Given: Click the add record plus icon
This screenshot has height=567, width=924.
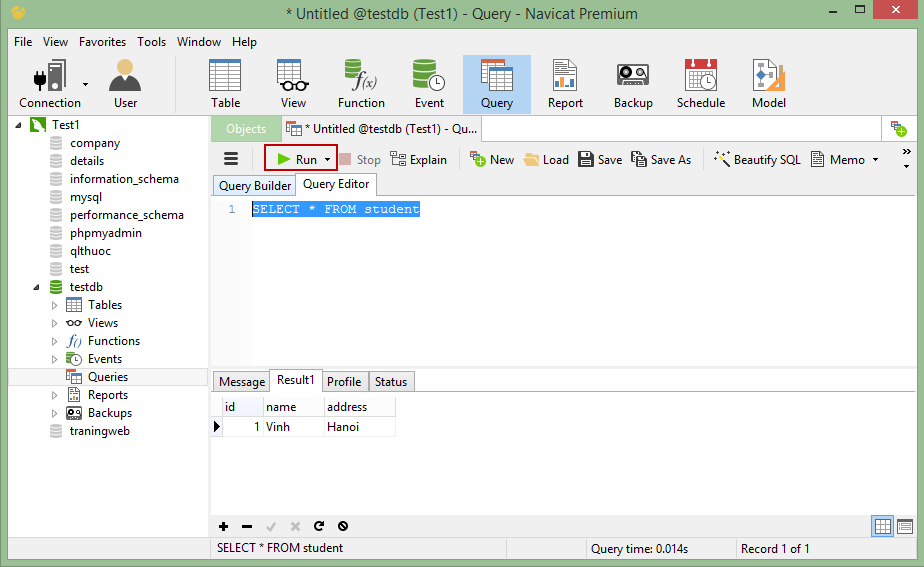Looking at the screenshot, I should tap(223, 526).
